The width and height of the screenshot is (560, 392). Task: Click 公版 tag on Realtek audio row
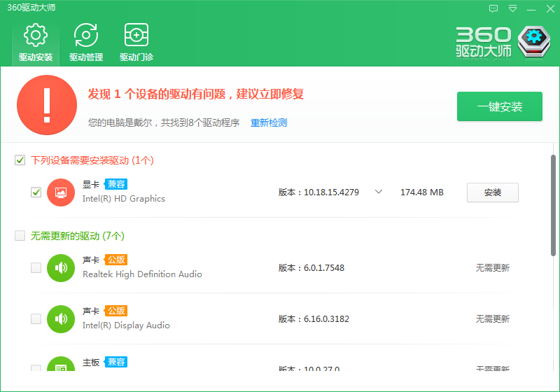pos(115,260)
